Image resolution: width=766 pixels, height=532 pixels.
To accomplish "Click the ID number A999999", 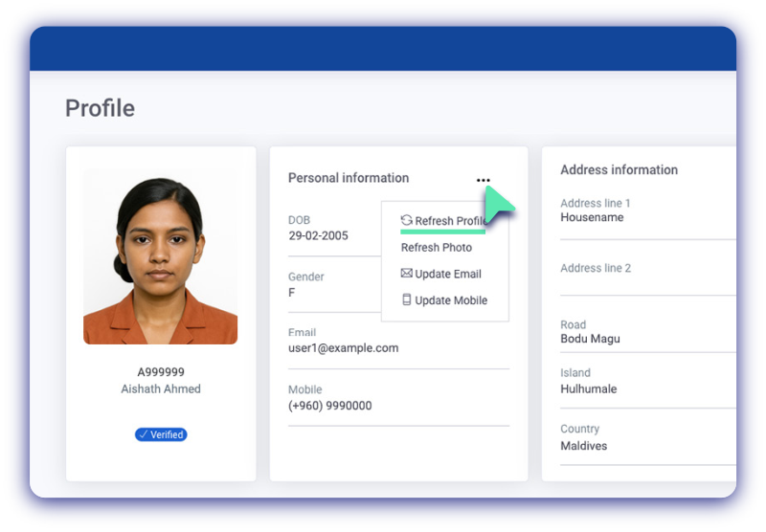I will (x=161, y=372).
